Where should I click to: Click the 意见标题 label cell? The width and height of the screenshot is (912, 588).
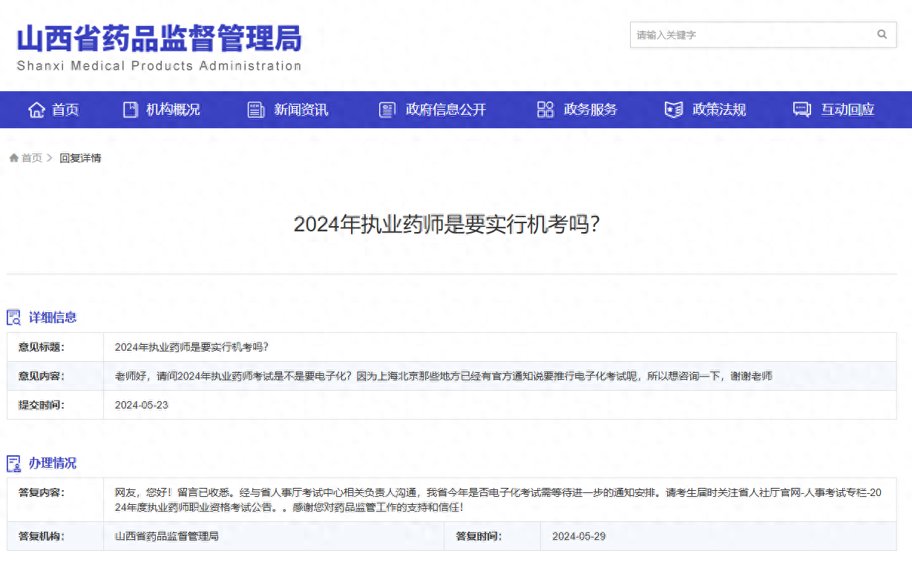click(x=55, y=347)
